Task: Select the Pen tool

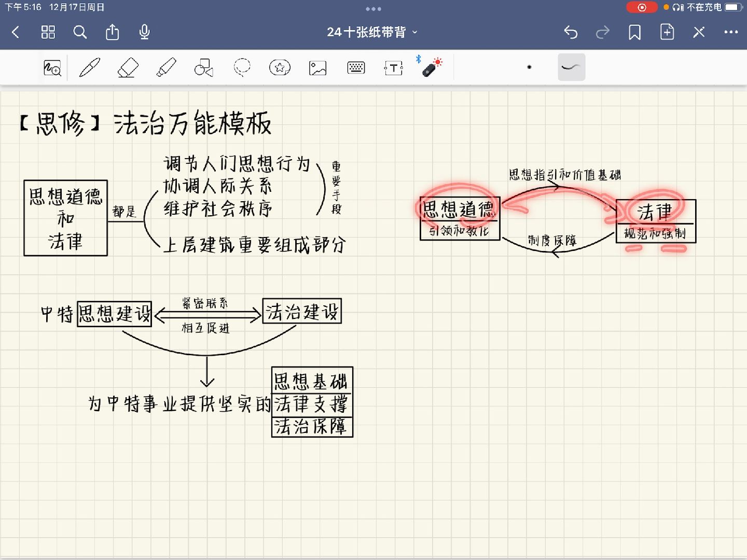Action: point(89,67)
